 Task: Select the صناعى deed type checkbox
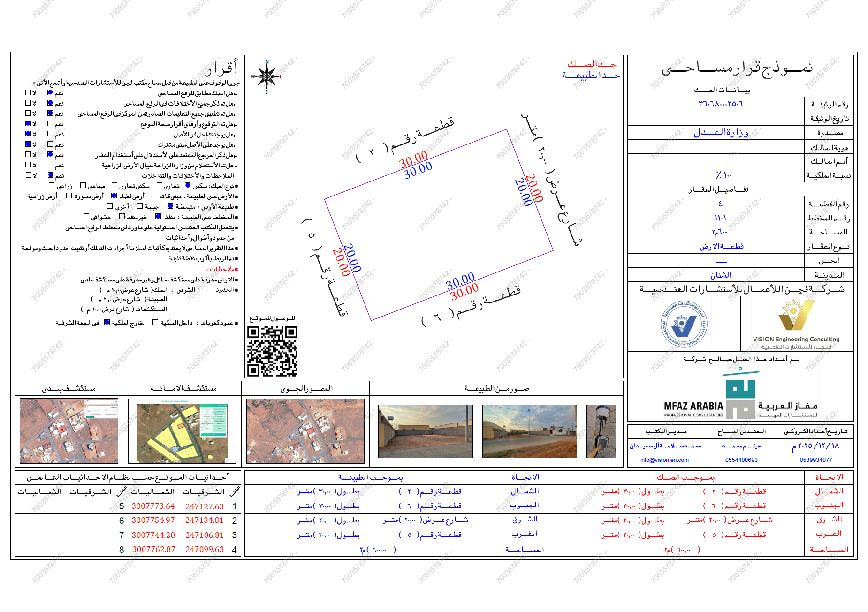click(x=83, y=186)
